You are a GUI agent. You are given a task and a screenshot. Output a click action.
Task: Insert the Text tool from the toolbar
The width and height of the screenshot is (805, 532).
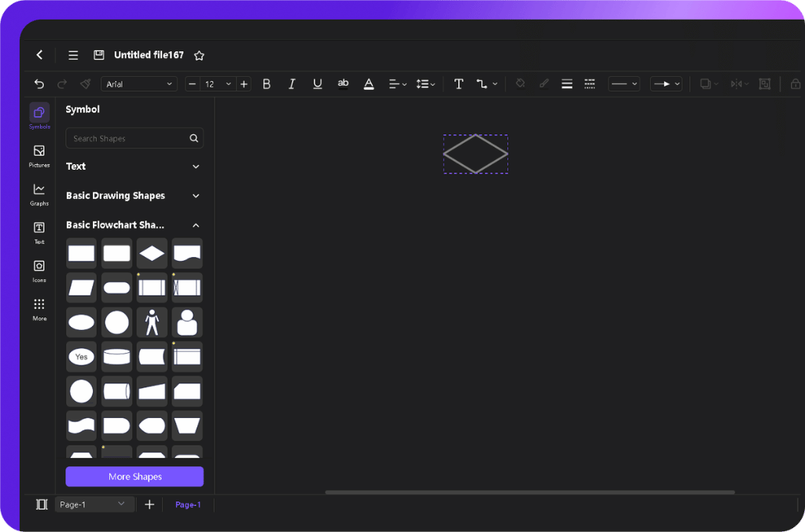(x=458, y=83)
